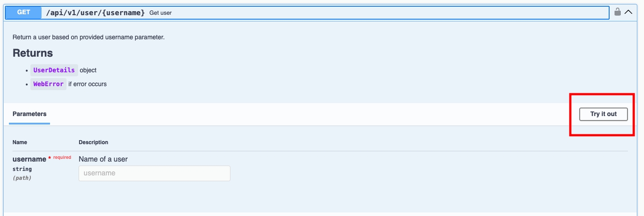Viewport: 644px width, 216px height.
Task: Collapse the Get user endpoint section
Action: tap(628, 12)
